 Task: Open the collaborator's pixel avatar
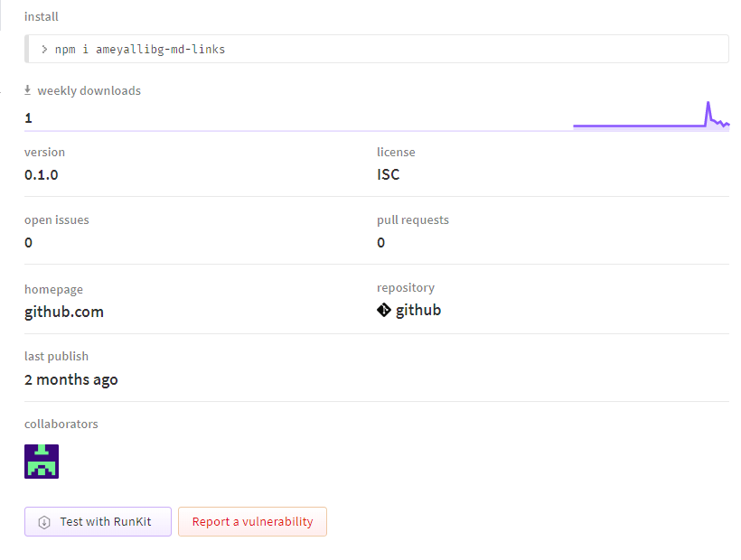click(42, 461)
